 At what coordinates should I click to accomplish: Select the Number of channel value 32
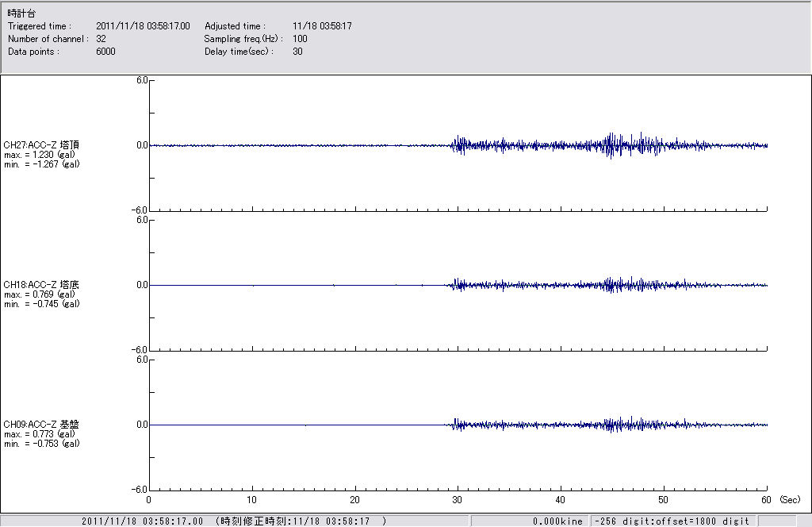point(101,39)
